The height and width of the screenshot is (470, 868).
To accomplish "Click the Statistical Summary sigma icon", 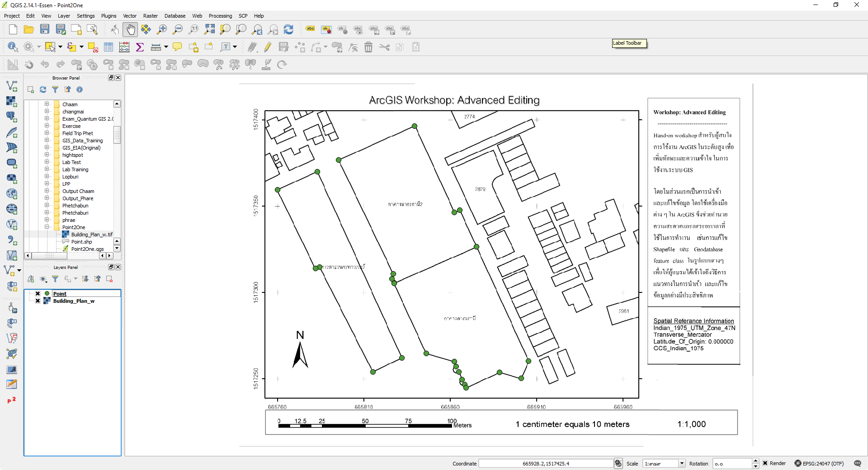I will coord(140,47).
